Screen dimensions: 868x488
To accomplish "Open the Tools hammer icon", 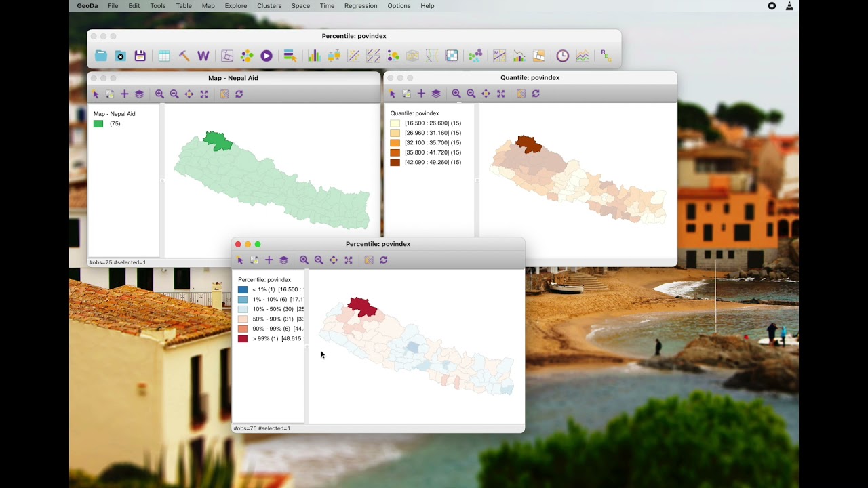I will [x=184, y=56].
